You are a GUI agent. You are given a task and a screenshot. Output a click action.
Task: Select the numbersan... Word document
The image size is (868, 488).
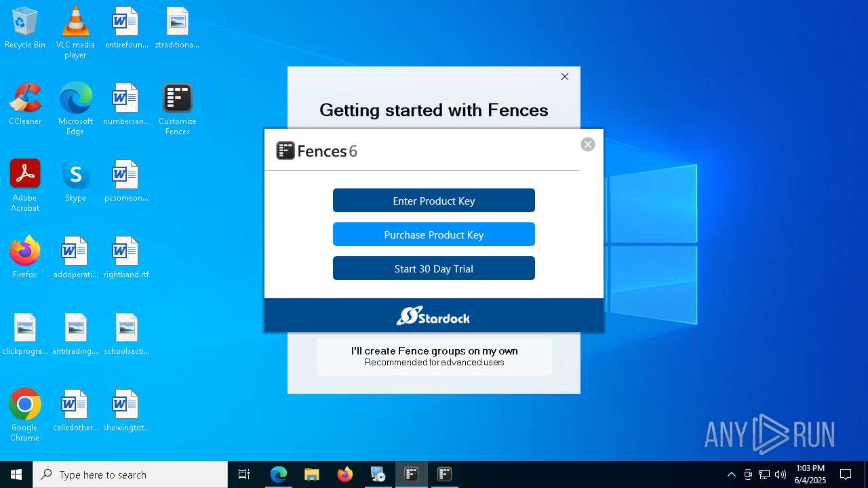click(126, 105)
